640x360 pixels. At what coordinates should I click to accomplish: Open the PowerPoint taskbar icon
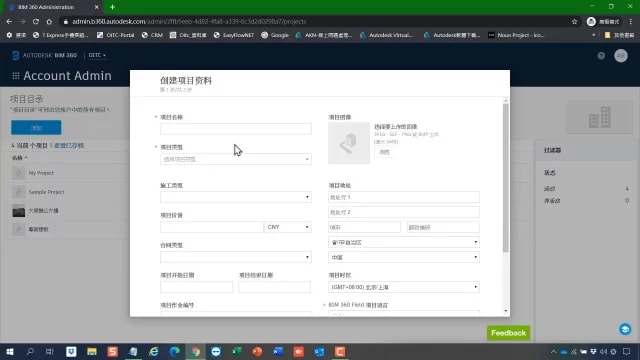(257, 351)
